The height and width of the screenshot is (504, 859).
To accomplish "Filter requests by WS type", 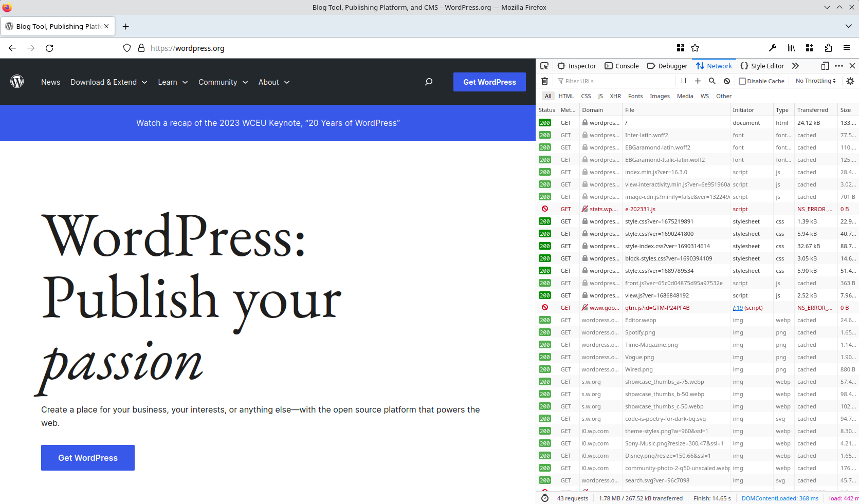I will pyautogui.click(x=704, y=96).
